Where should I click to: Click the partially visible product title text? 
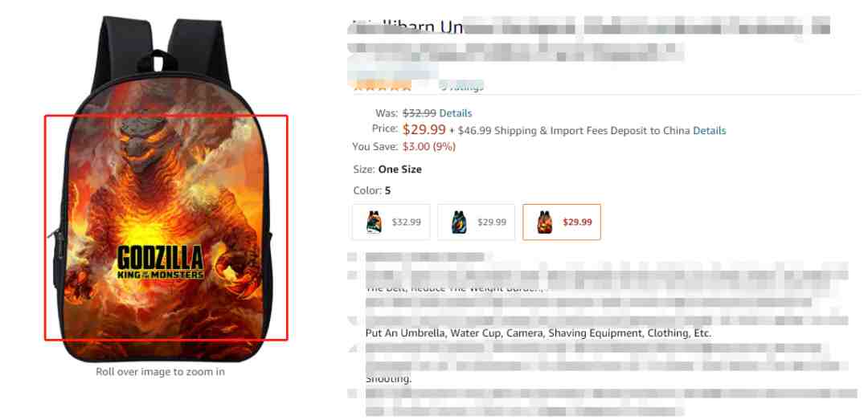[x=408, y=26]
